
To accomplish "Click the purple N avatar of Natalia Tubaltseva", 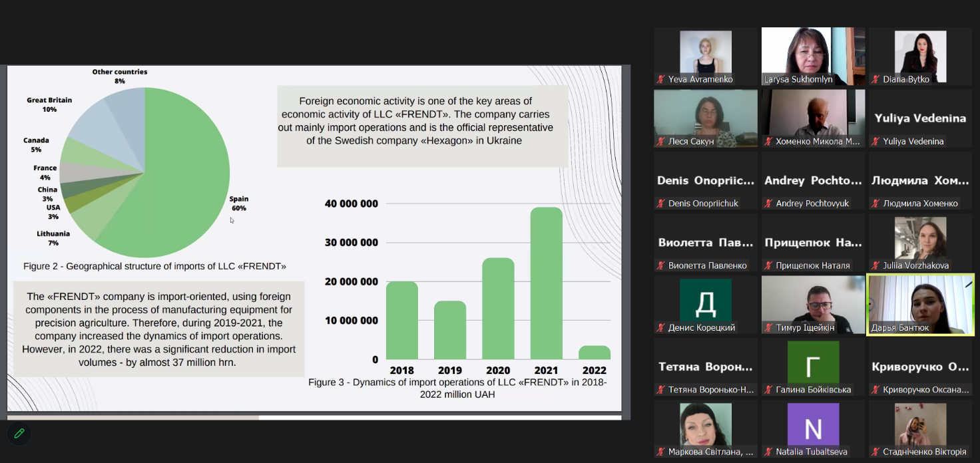I will [x=813, y=424].
